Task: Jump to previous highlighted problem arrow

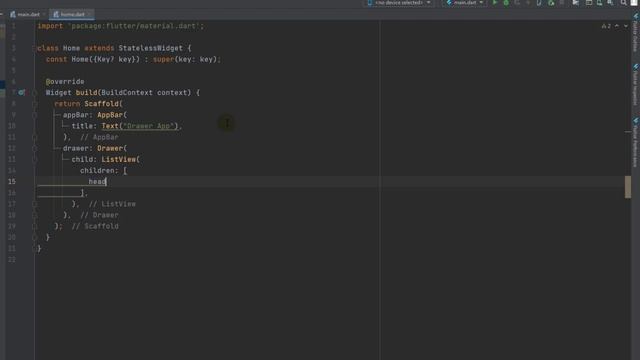Action: coord(617,26)
